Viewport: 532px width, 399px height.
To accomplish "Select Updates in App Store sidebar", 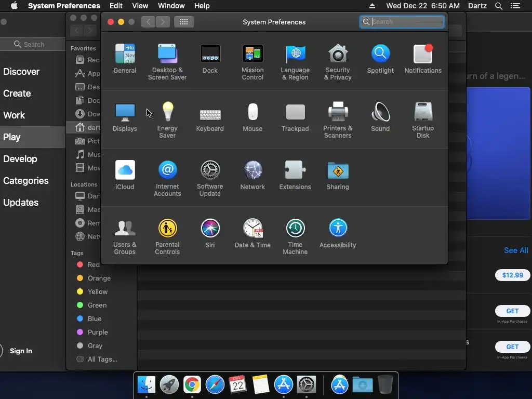I will point(21,203).
